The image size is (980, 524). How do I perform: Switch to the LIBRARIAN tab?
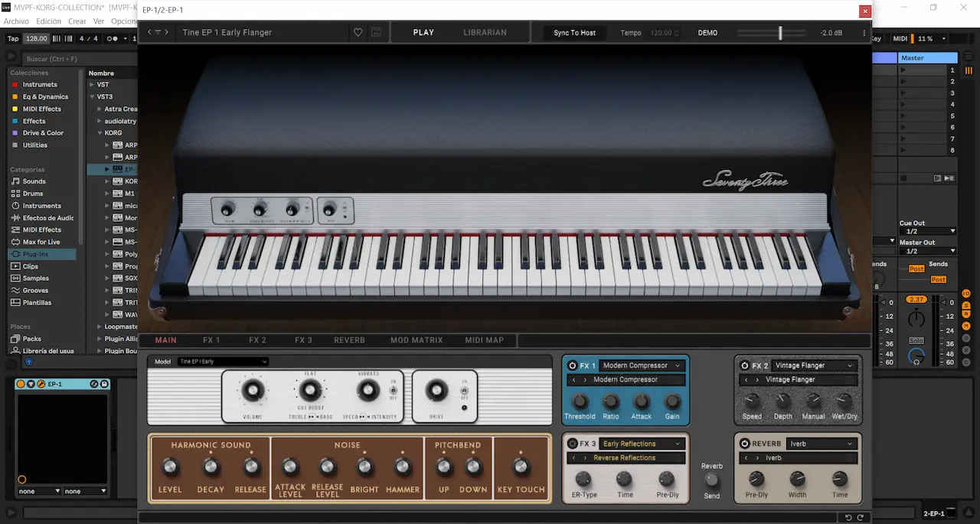pos(485,33)
